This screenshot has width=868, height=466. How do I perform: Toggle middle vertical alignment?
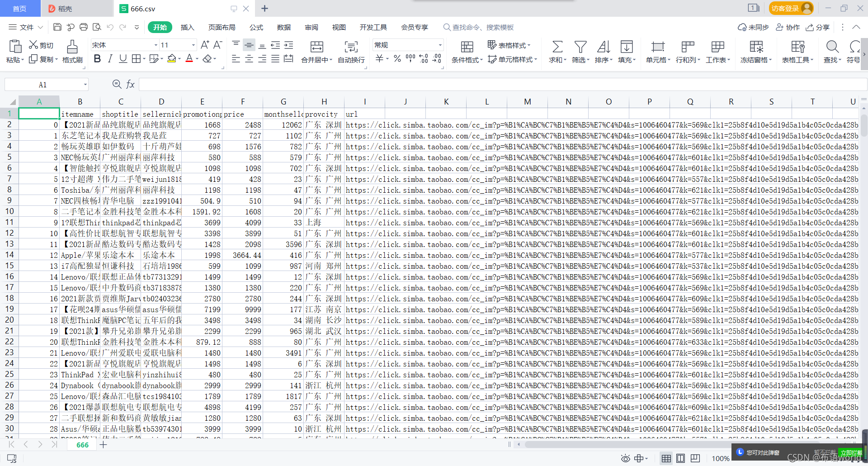249,45
